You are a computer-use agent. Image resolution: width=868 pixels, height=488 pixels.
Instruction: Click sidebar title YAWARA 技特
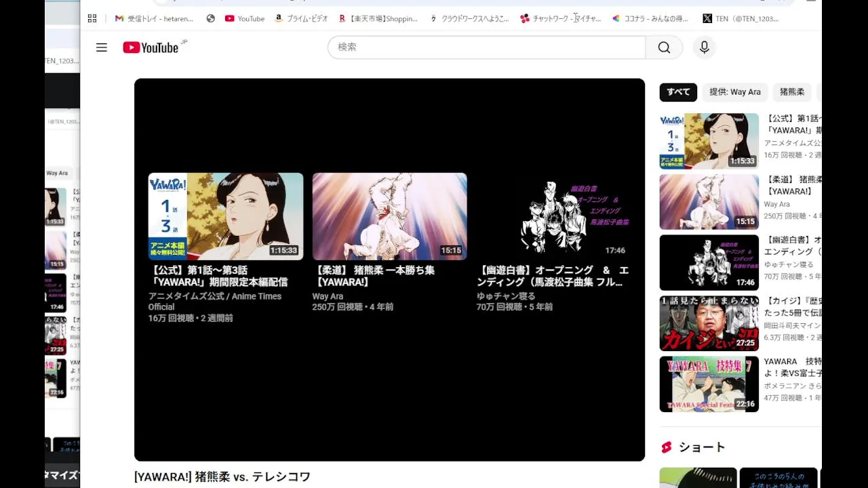[x=793, y=367]
